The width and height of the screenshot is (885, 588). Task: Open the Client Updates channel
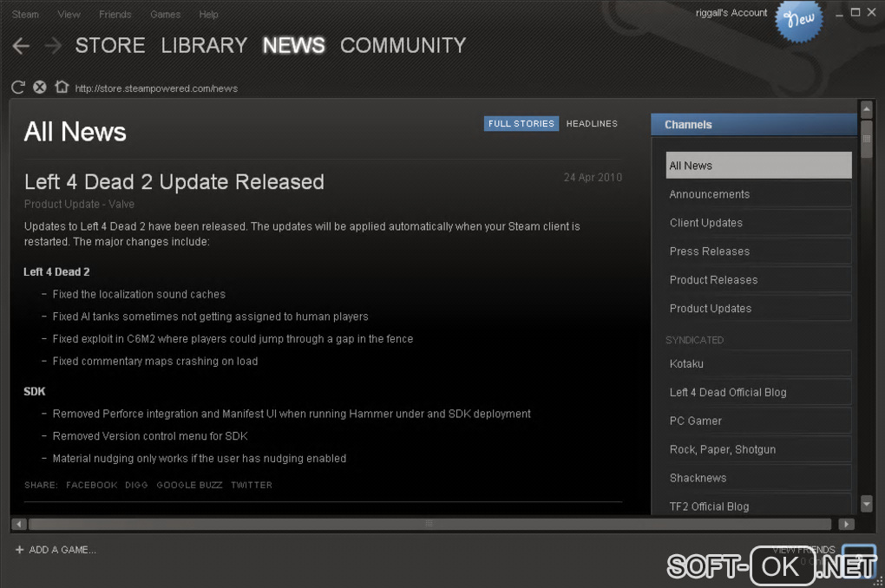[758, 223]
